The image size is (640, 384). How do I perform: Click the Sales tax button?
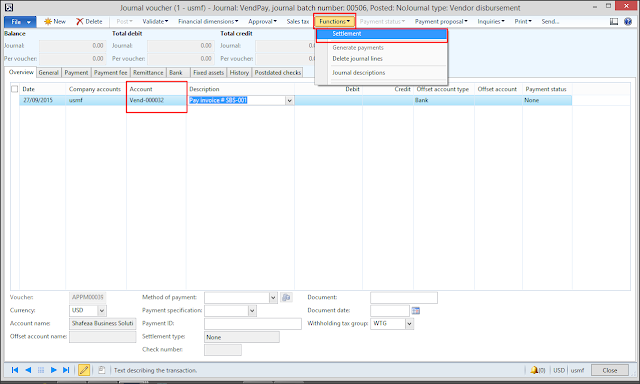click(x=298, y=22)
